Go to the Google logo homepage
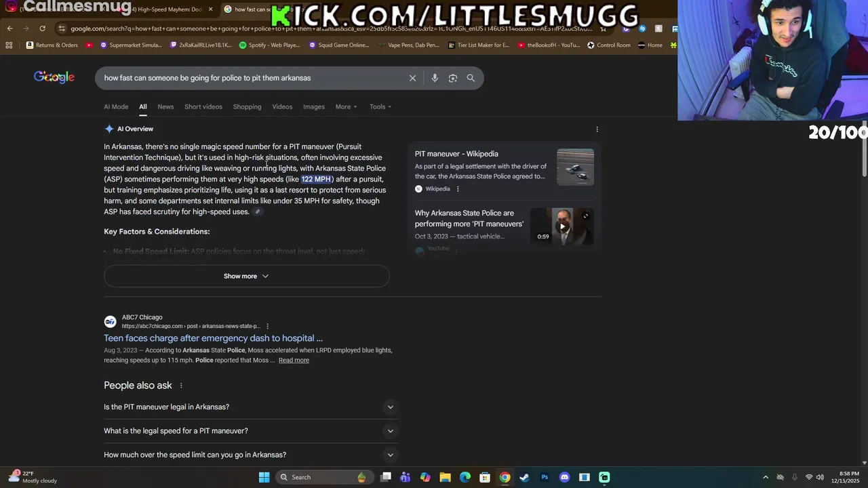 54,77
